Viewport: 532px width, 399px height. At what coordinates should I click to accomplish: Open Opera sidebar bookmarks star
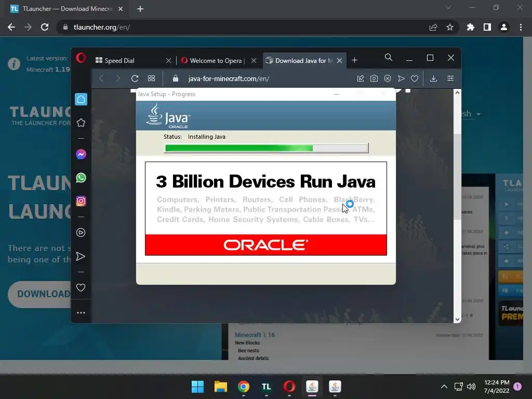pyautogui.click(x=81, y=123)
